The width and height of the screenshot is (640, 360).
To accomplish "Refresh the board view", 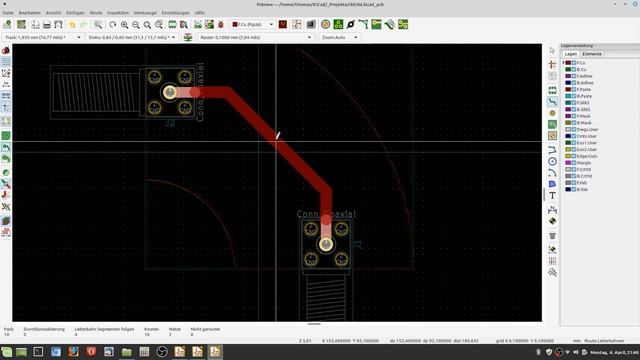I will point(113,25).
